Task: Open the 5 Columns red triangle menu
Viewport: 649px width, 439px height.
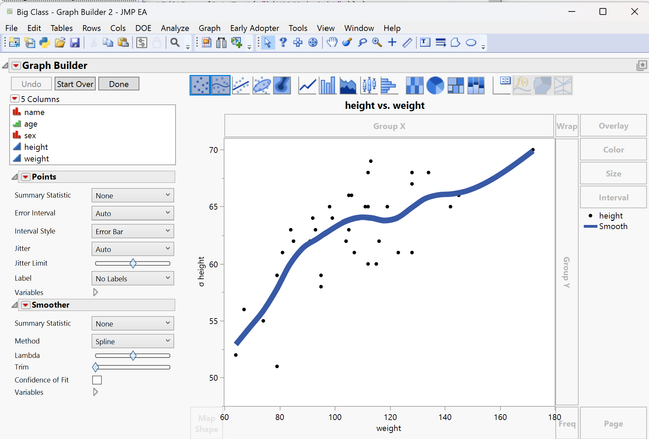Action: point(14,98)
